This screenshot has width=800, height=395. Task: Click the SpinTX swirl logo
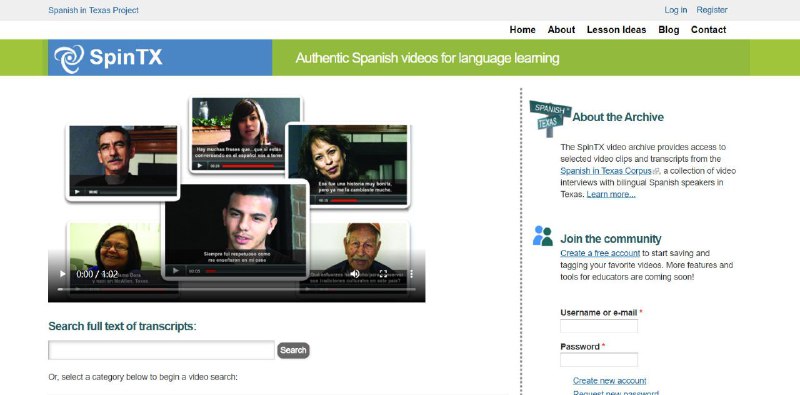(x=69, y=58)
